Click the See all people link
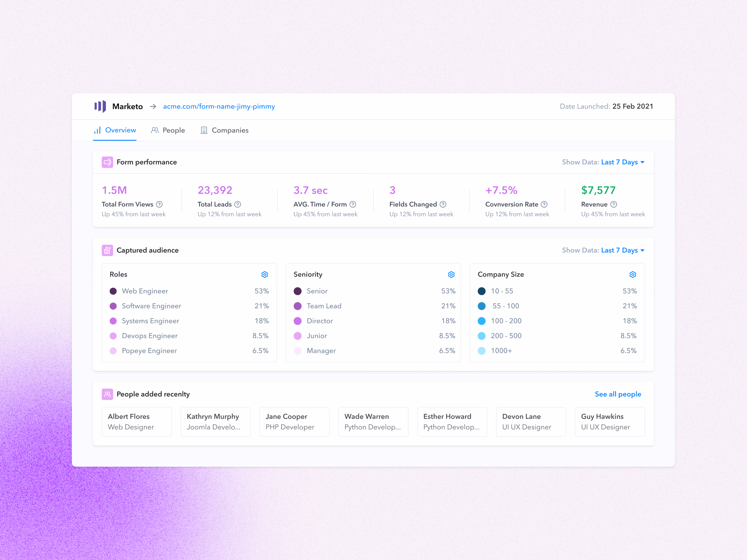This screenshot has width=747, height=560. coord(618,394)
